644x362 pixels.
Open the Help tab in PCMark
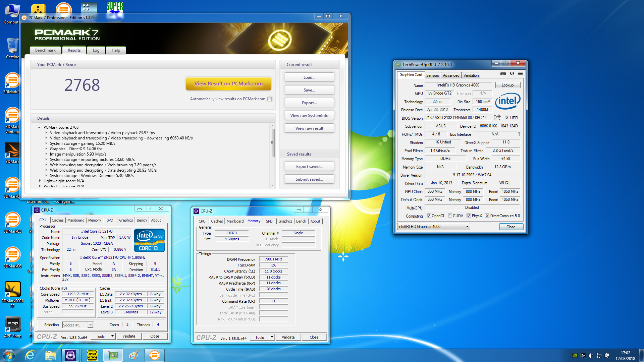(116, 50)
